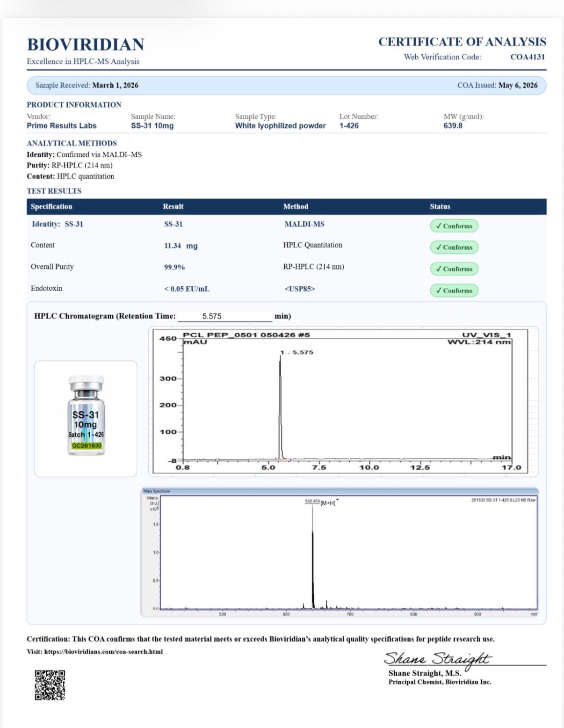Screen dimensions: 564x728
Task: Click the Conforms badge in Overall Purity row
Action: 454,269
